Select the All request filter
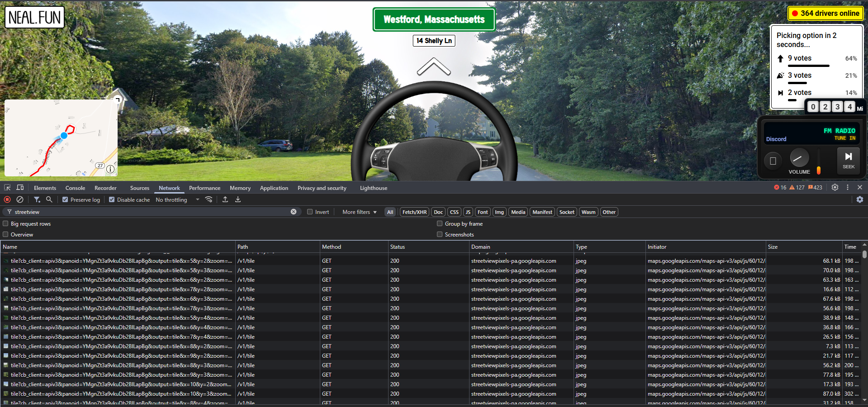868x407 pixels. pos(390,212)
